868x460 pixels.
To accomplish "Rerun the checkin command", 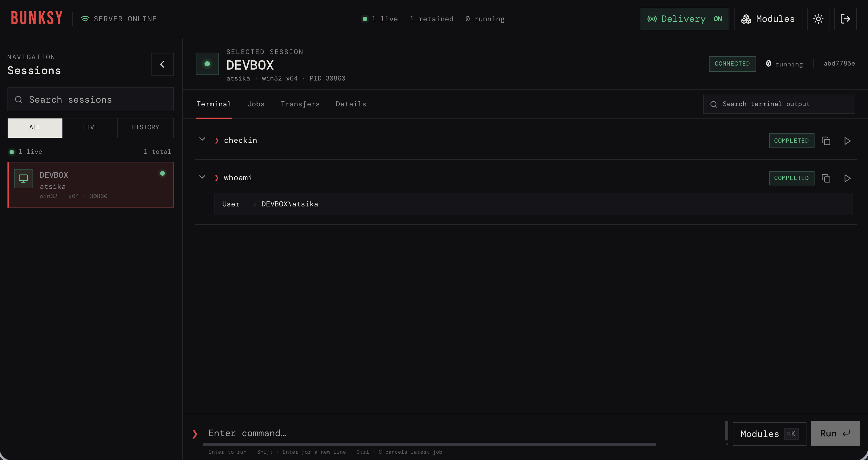I will point(848,141).
